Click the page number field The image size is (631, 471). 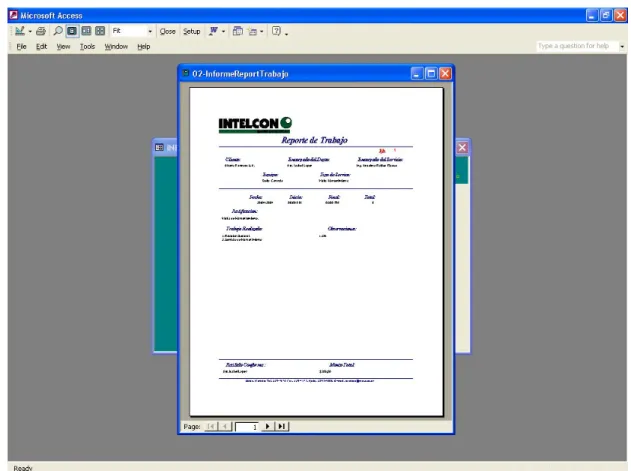pos(247,427)
